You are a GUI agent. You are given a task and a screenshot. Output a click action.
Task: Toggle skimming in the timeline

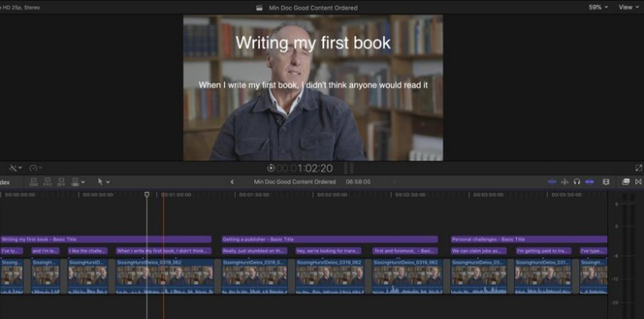(x=552, y=182)
